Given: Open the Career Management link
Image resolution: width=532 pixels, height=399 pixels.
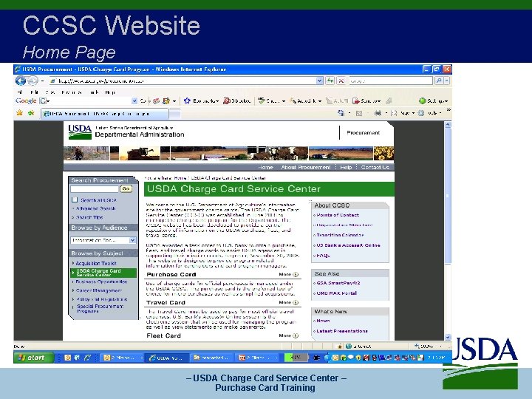Looking at the screenshot, I should click(99, 290).
